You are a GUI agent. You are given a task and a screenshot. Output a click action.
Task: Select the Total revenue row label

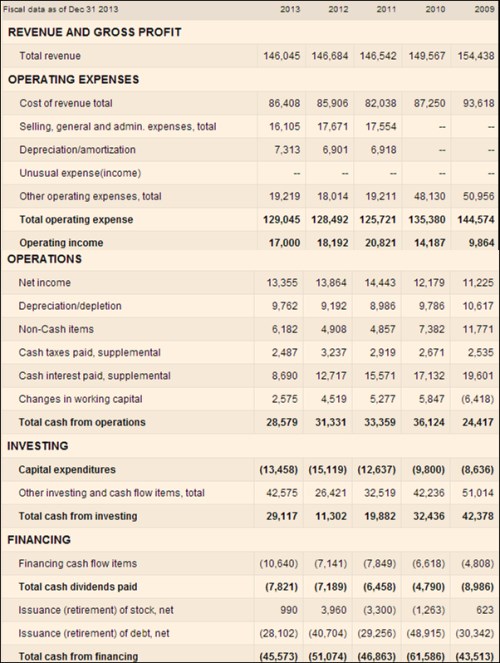point(50,56)
